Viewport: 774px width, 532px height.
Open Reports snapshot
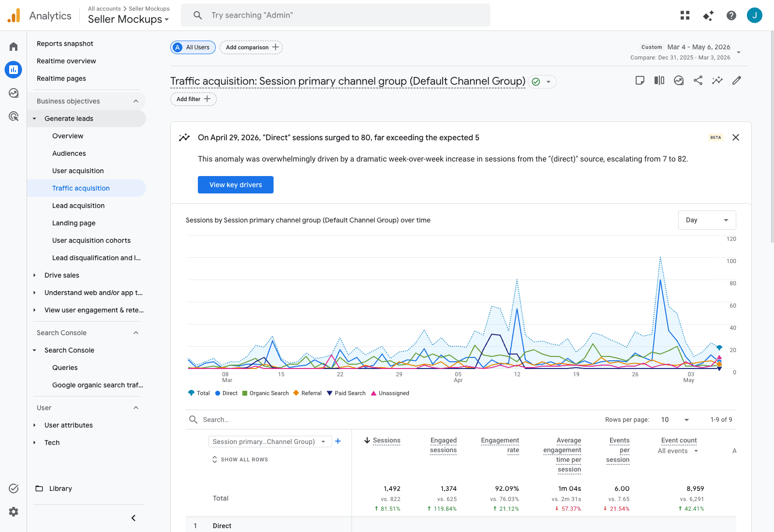tap(65, 44)
